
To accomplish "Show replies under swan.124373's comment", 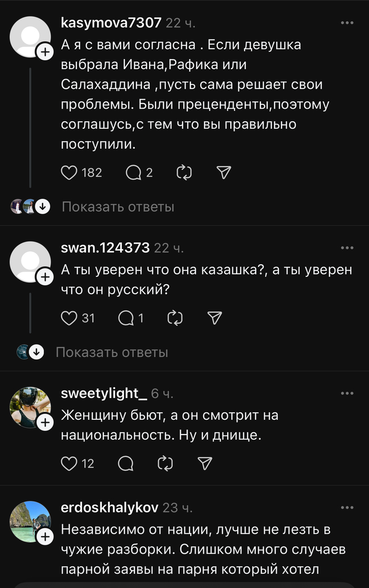I will 112,352.
